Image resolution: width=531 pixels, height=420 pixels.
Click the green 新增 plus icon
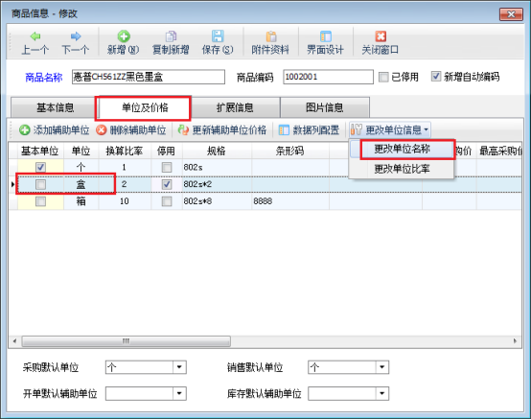(x=124, y=36)
